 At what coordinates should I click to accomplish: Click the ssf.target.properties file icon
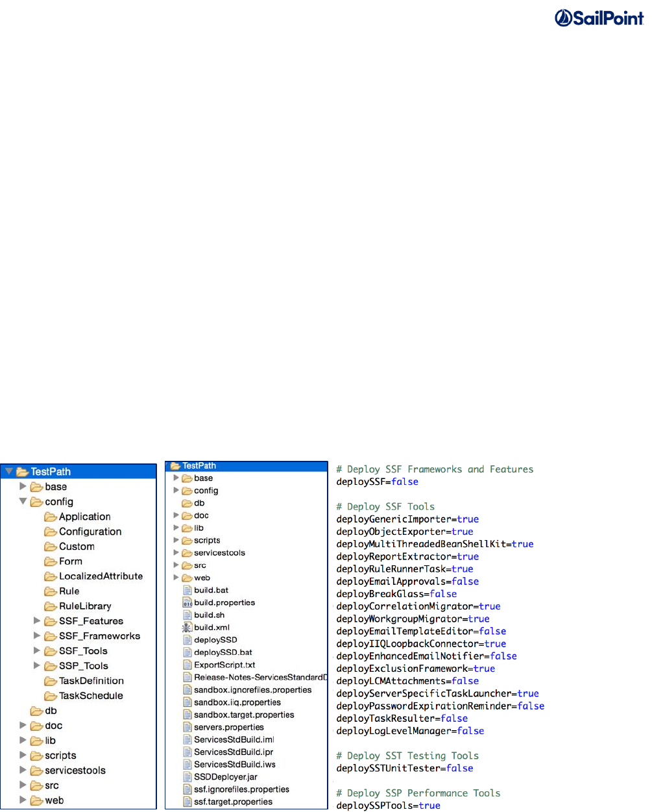187,802
